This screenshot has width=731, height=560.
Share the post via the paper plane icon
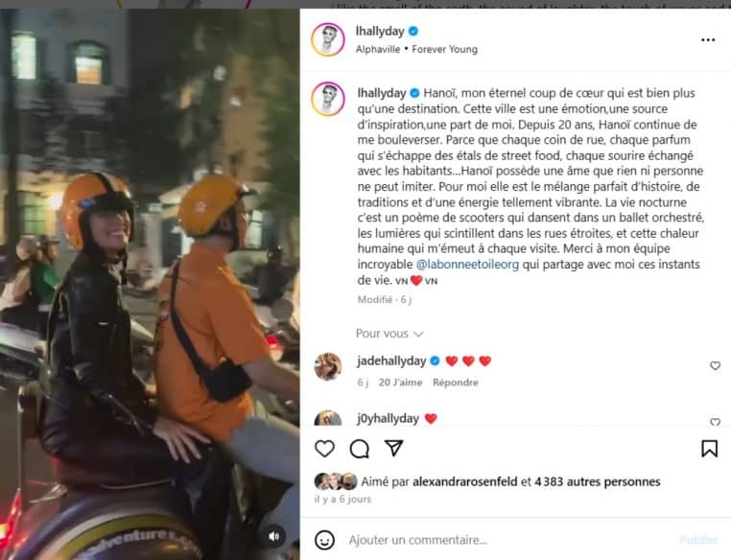[394, 448]
